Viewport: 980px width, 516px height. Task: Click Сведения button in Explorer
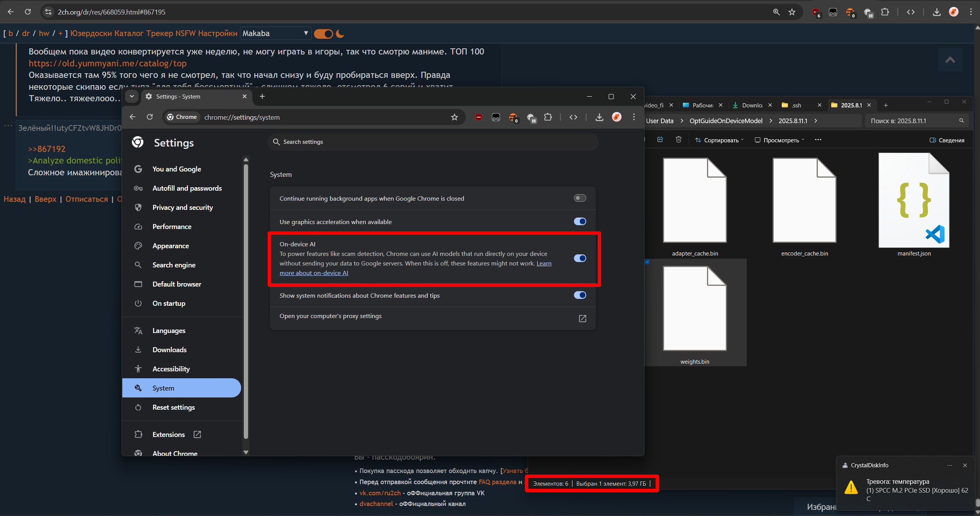point(947,140)
